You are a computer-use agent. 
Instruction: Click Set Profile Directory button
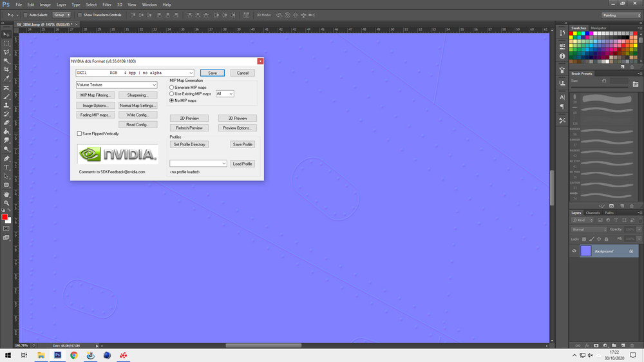click(x=189, y=145)
